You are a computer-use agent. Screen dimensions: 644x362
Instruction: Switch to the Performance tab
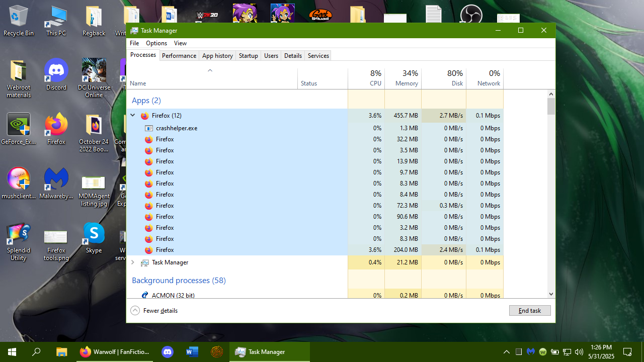(x=179, y=56)
